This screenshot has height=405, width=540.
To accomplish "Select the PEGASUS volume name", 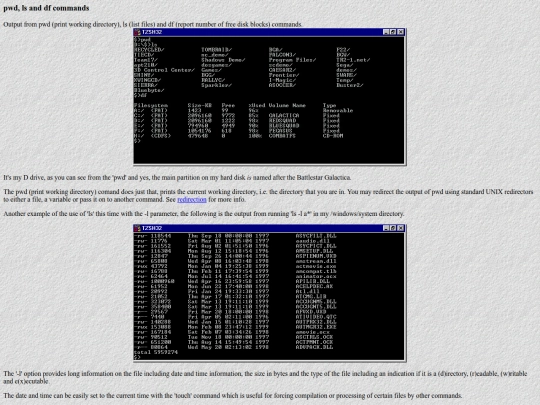I will pyautogui.click(x=281, y=131).
